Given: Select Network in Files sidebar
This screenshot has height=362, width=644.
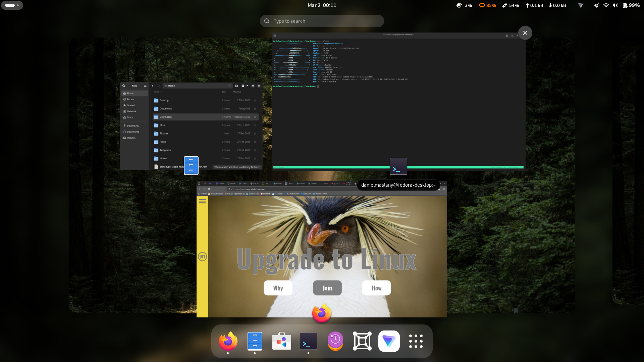Looking at the screenshot, I should tap(134, 112).
